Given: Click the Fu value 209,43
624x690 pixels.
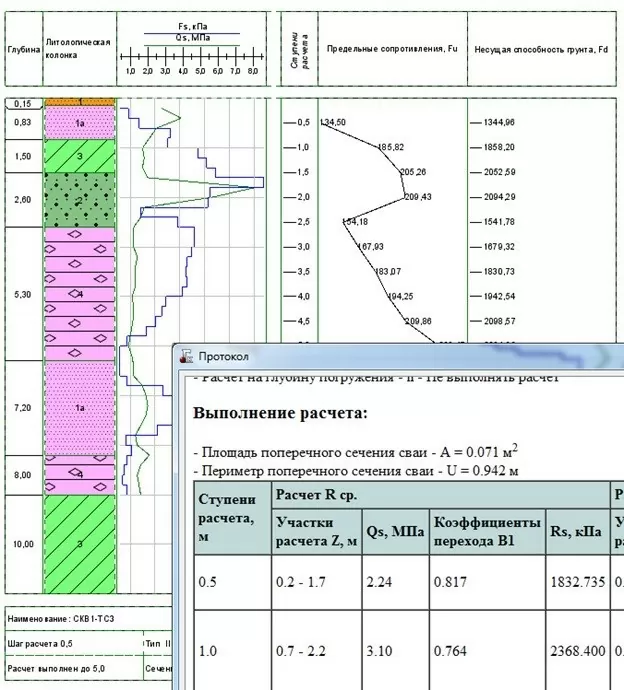Looking at the screenshot, I should click(x=418, y=197).
